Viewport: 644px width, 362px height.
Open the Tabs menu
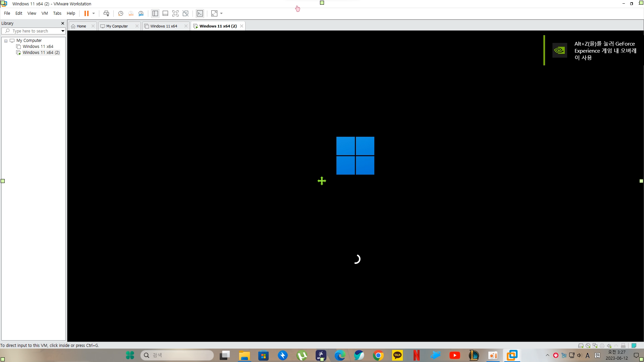(57, 13)
